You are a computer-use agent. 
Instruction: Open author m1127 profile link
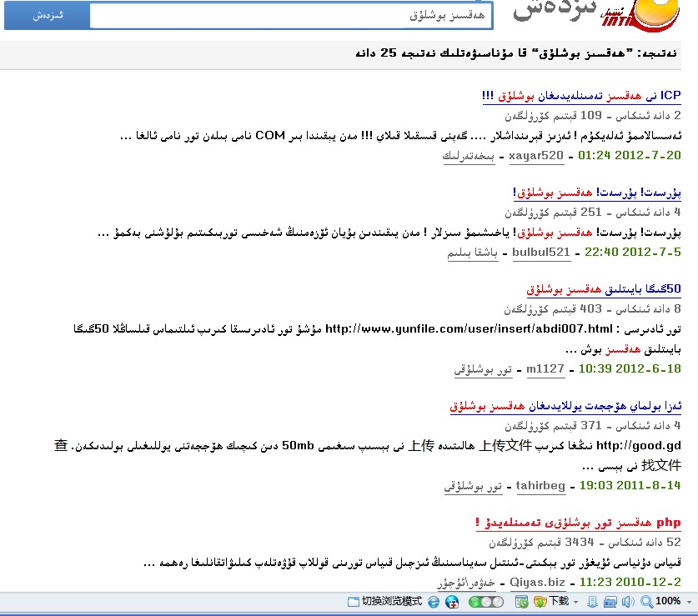545,369
